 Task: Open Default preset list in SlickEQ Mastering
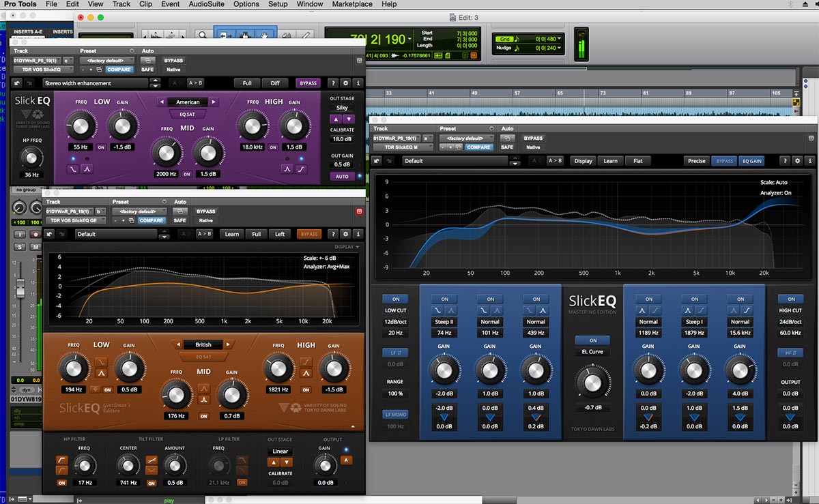point(457,161)
